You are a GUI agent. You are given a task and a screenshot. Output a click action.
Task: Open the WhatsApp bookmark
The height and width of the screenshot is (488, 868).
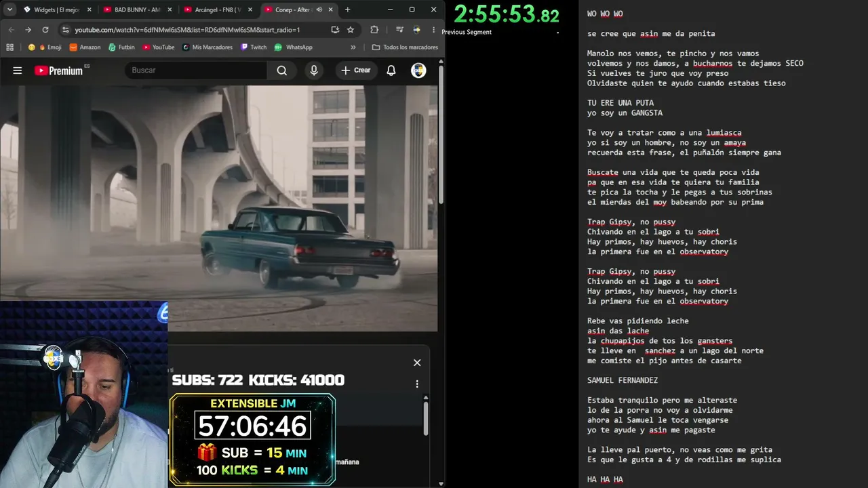[x=294, y=47]
